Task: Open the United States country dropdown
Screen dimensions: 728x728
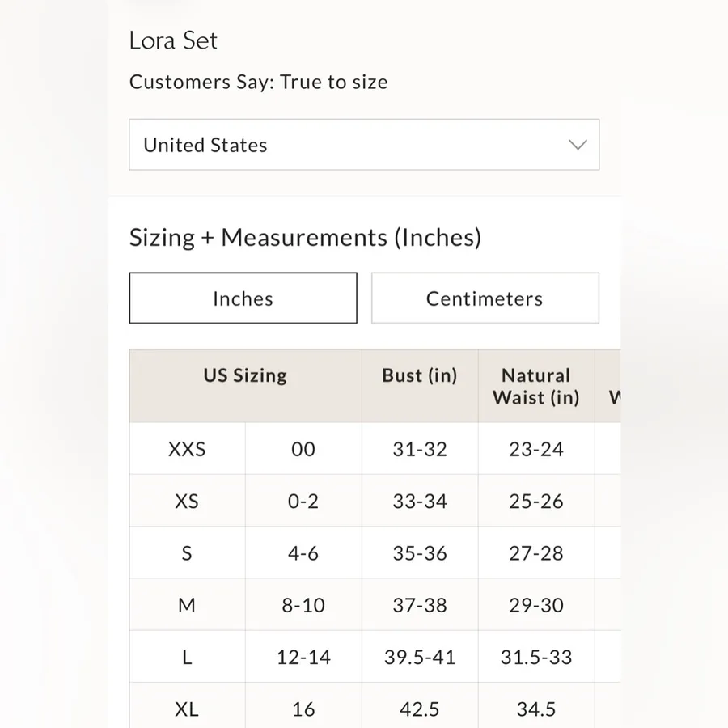Action: point(364,145)
